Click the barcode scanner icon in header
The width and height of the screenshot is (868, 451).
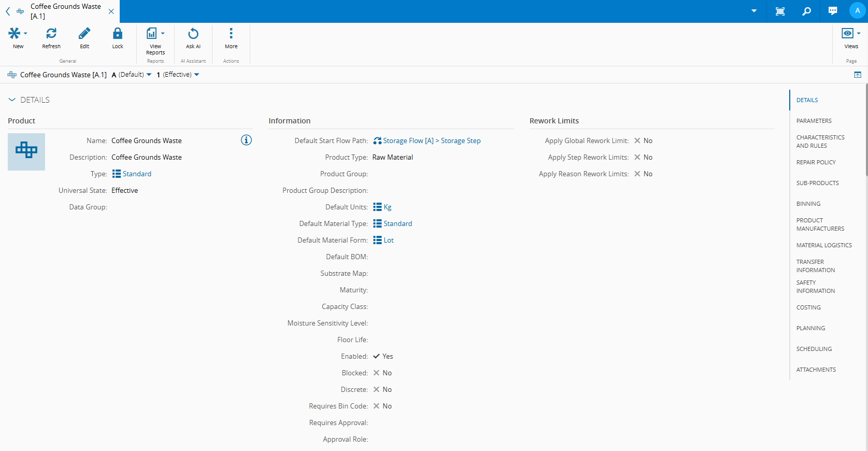click(780, 11)
